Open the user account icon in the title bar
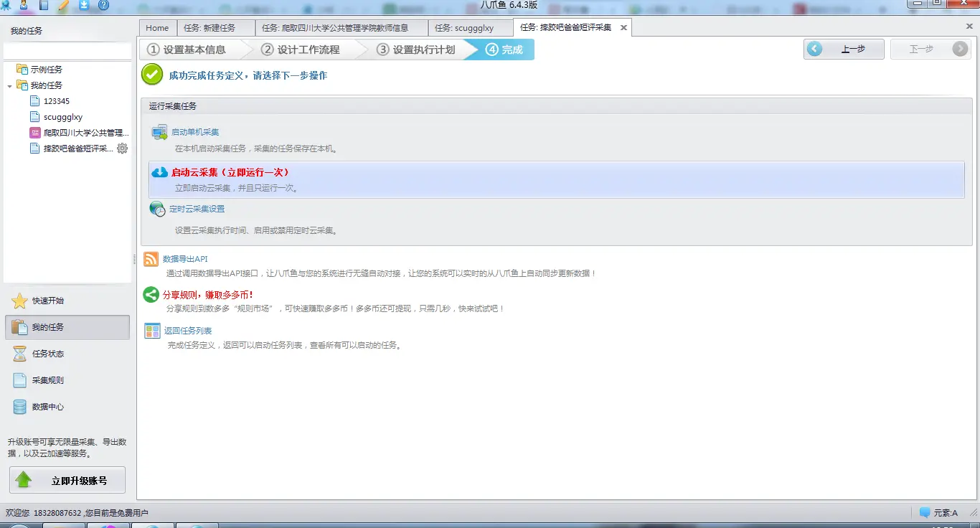This screenshot has width=980, height=528. (x=24, y=5)
